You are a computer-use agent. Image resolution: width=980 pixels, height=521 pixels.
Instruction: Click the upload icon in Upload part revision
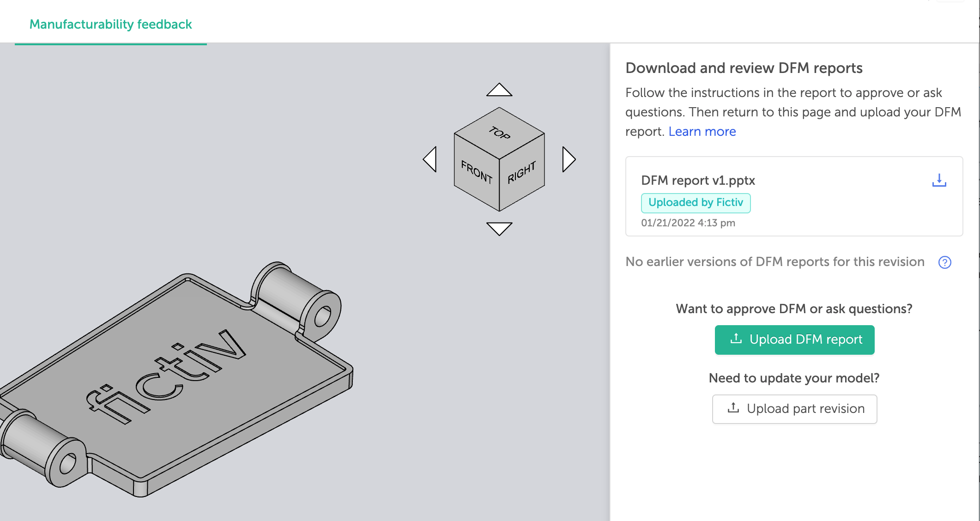point(733,408)
